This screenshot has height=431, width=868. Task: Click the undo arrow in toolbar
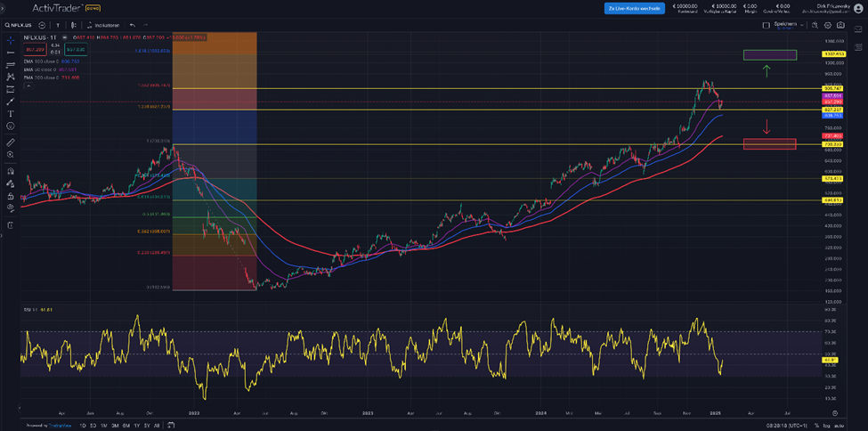133,26
